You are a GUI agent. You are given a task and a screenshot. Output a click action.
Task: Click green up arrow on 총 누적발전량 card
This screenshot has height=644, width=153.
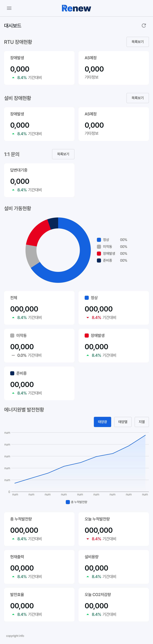tap(13, 539)
